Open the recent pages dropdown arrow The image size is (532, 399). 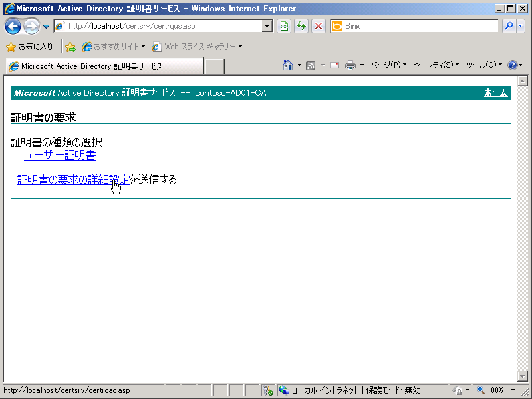point(46,27)
